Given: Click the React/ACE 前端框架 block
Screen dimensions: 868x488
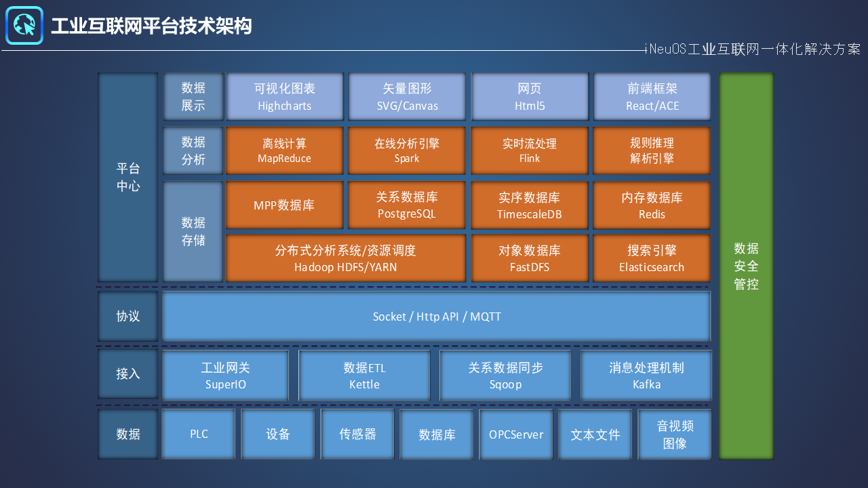Looking at the screenshot, I should click(652, 97).
